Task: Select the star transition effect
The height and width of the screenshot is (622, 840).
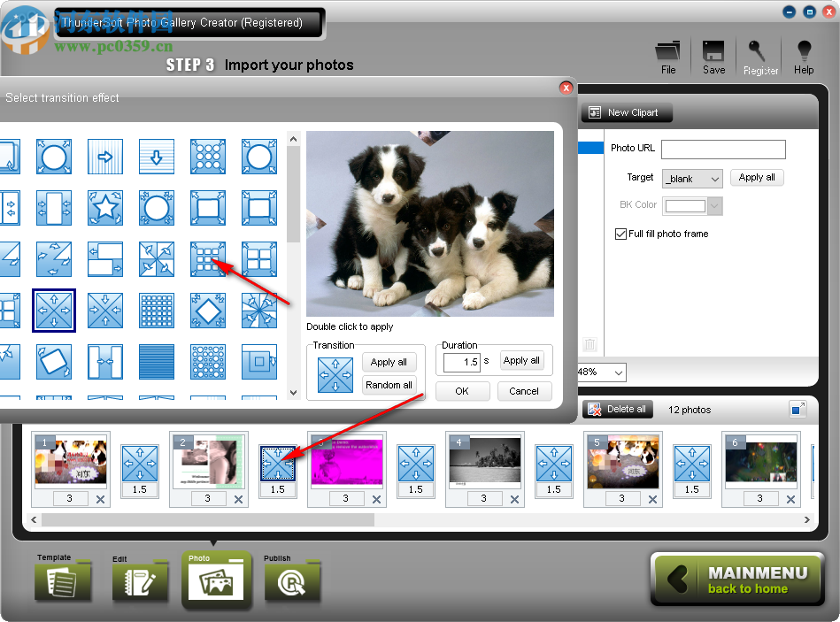Action: pyautogui.click(x=105, y=208)
